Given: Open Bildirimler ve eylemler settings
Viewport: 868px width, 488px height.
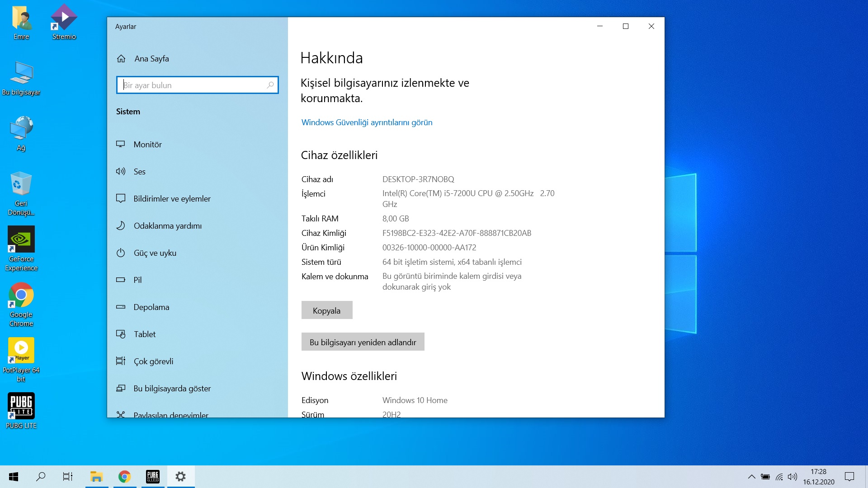Looking at the screenshot, I should pos(198,199).
